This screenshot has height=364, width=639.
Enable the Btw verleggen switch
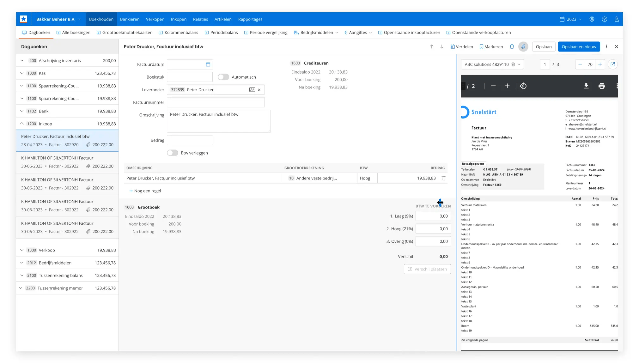coord(173,153)
